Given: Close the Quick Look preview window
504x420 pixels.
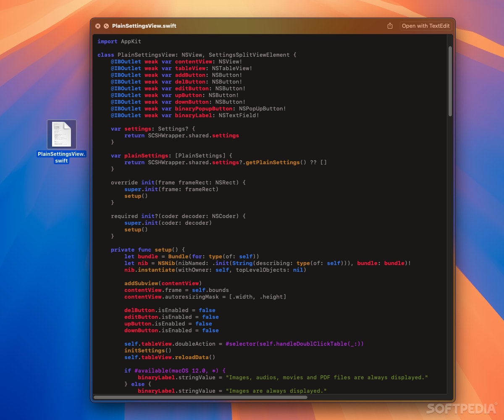Looking at the screenshot, I should point(98,26).
